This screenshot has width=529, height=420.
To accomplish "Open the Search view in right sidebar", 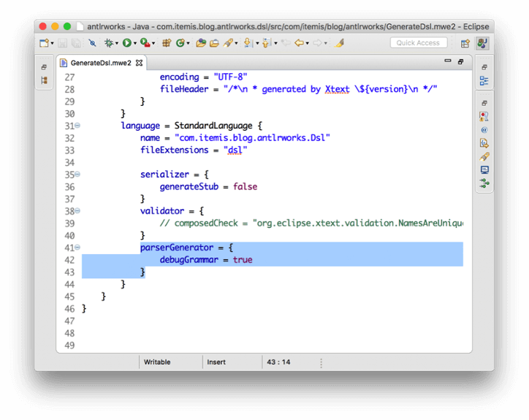I will (484, 156).
